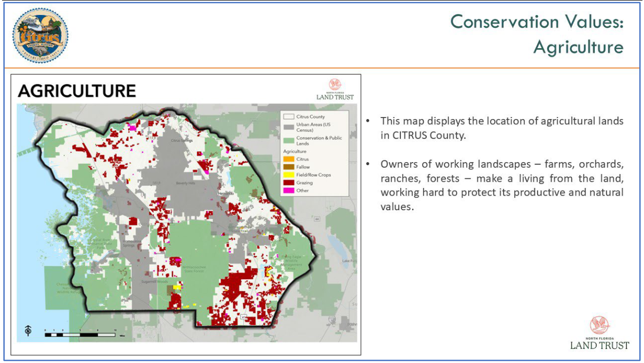This screenshot has width=644, height=363.
Task: Click the north arrow compass icon on the map
Action: click(x=27, y=331)
